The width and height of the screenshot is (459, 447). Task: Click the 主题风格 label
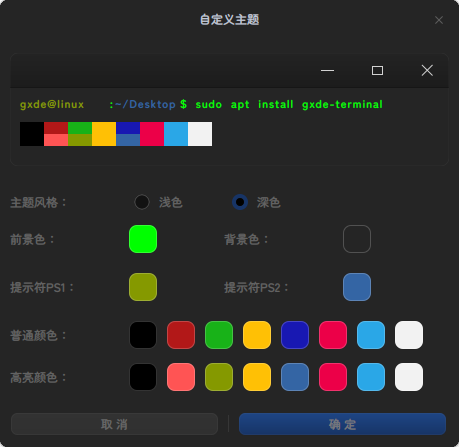[x=38, y=202]
